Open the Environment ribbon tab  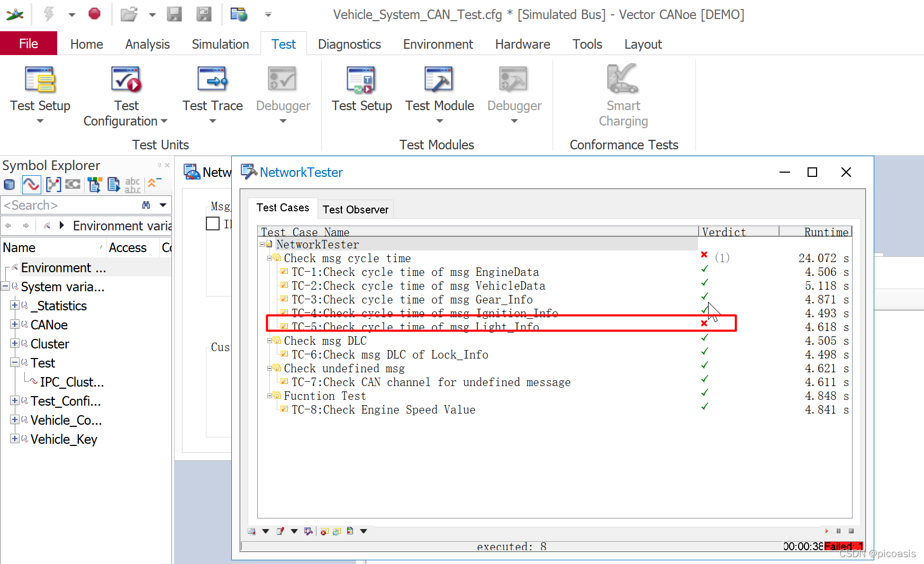pos(438,44)
